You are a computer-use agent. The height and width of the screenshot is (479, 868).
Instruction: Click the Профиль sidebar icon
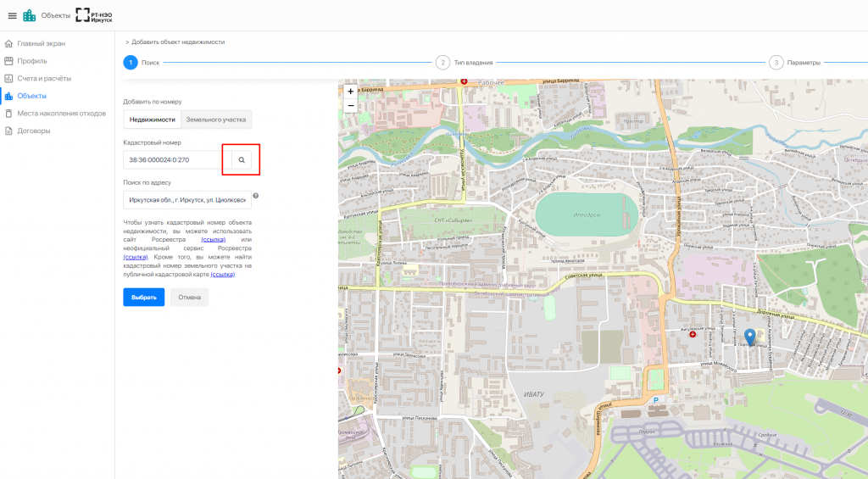tap(8, 61)
